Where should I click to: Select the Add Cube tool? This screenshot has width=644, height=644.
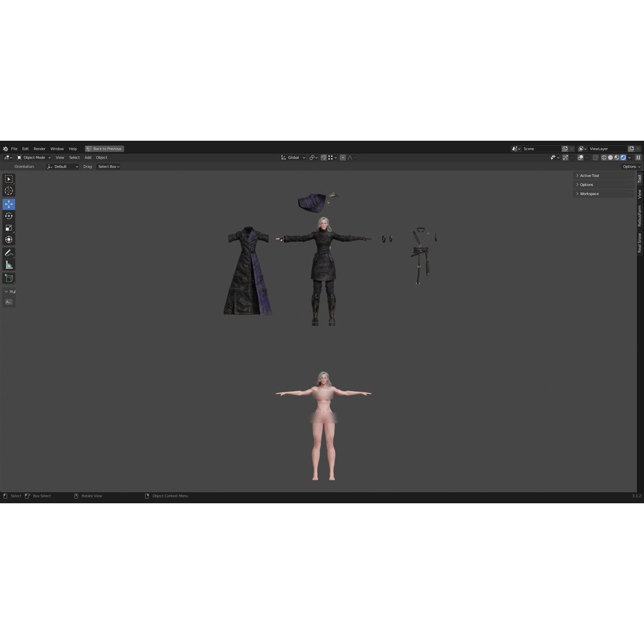(x=8, y=278)
